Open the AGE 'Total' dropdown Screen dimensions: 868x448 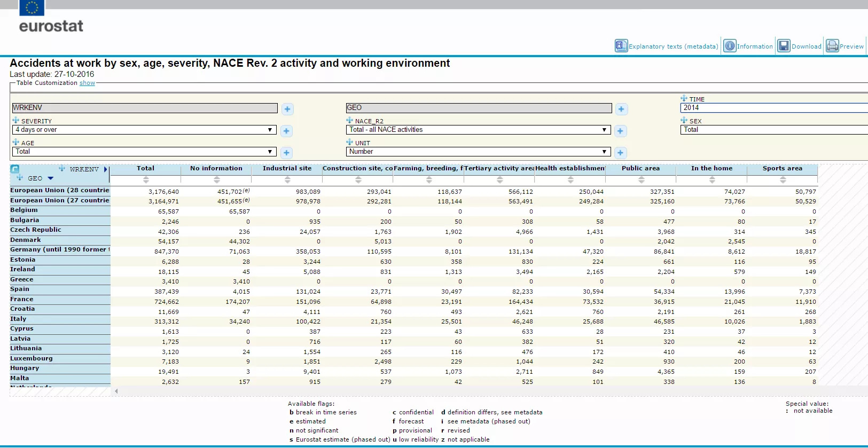(x=144, y=152)
